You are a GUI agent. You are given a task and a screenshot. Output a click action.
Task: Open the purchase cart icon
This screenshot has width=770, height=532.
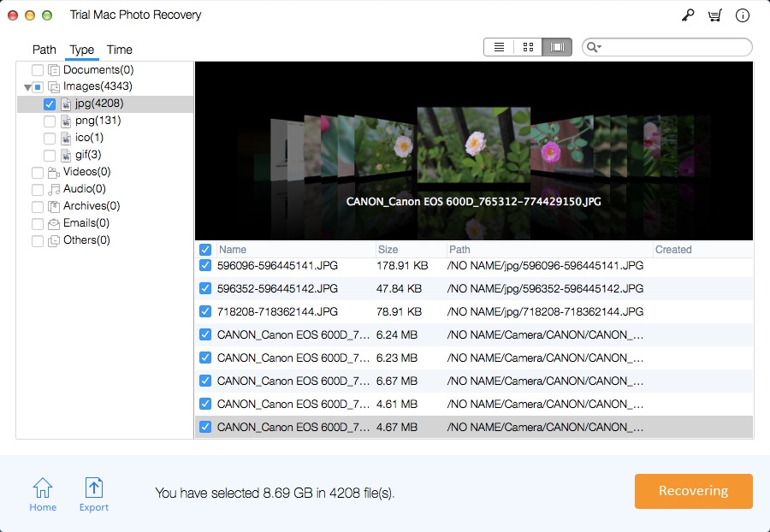pyautogui.click(x=715, y=15)
